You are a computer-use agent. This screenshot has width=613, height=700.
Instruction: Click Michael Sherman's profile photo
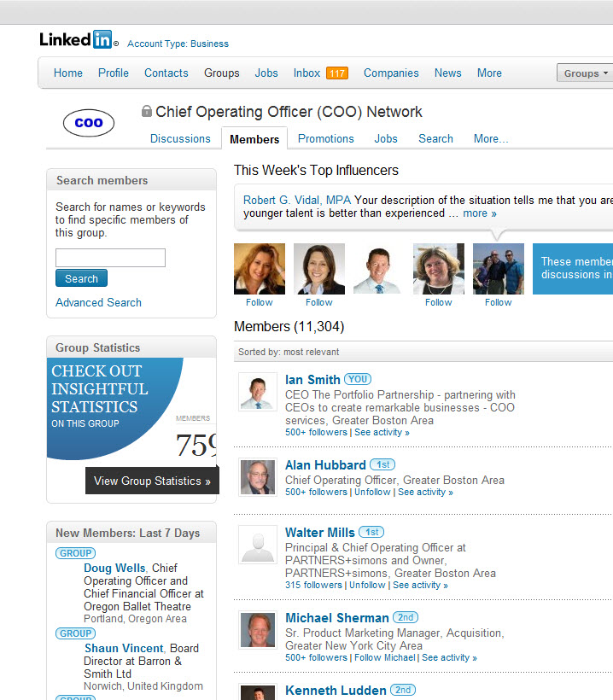tap(258, 629)
